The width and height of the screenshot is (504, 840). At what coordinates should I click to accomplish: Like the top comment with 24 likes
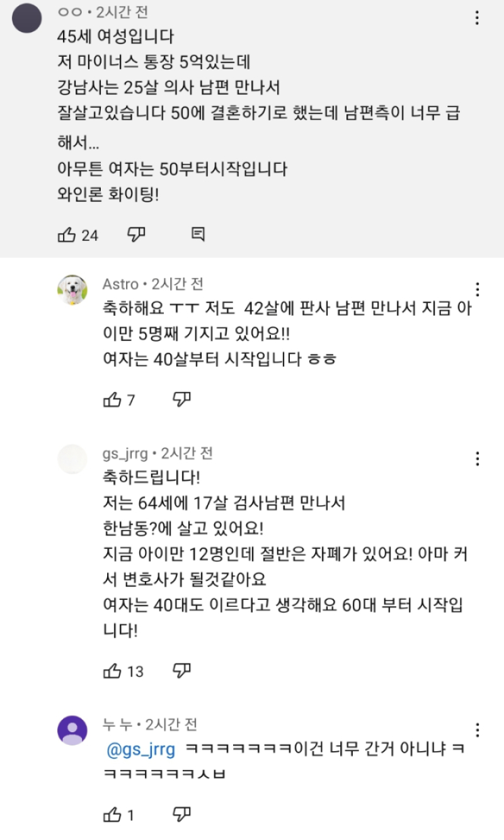point(67,235)
